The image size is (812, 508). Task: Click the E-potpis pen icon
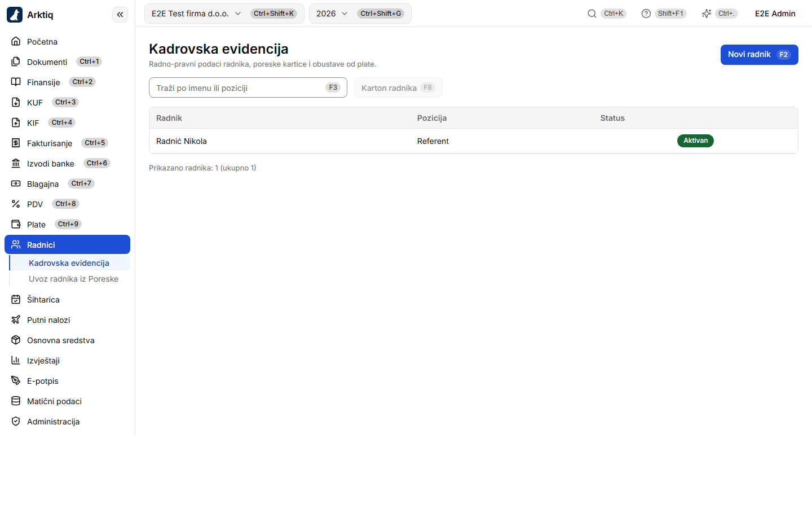16,380
